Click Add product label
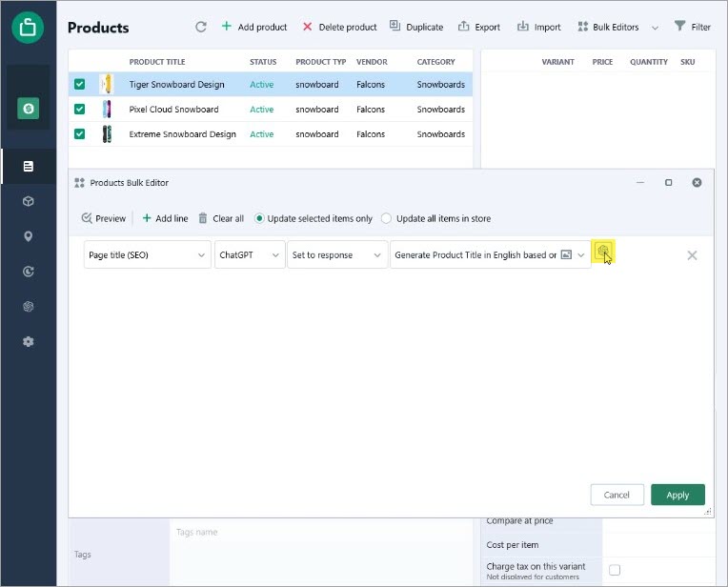 pyautogui.click(x=262, y=27)
